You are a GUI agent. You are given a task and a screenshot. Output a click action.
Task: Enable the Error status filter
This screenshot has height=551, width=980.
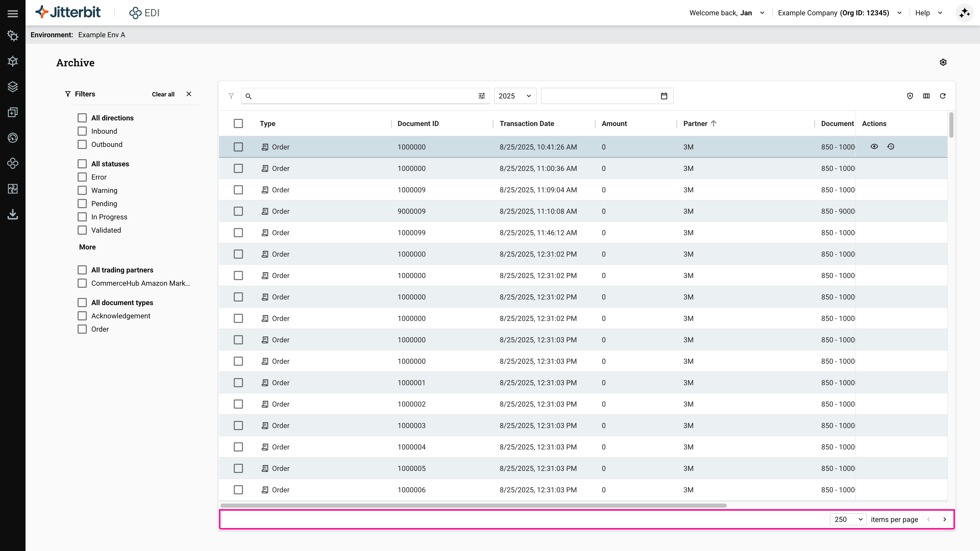click(x=82, y=177)
